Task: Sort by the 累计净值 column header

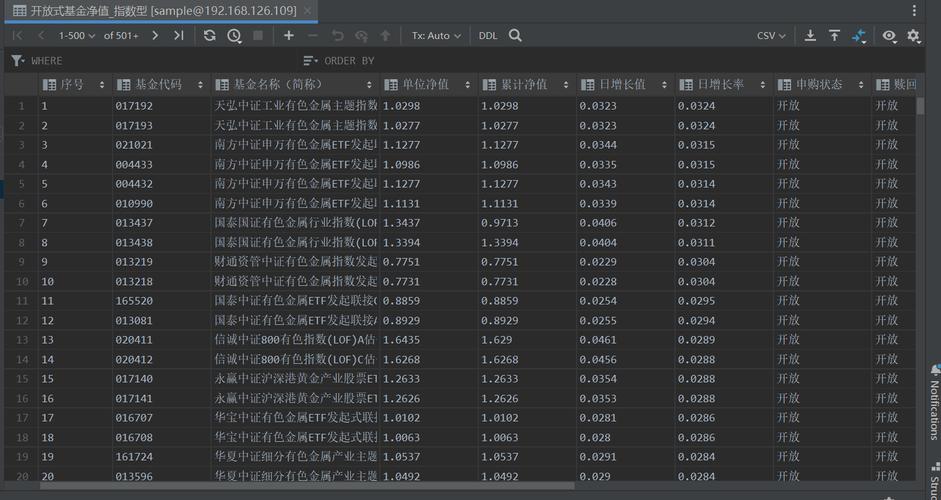Action: click(527, 85)
